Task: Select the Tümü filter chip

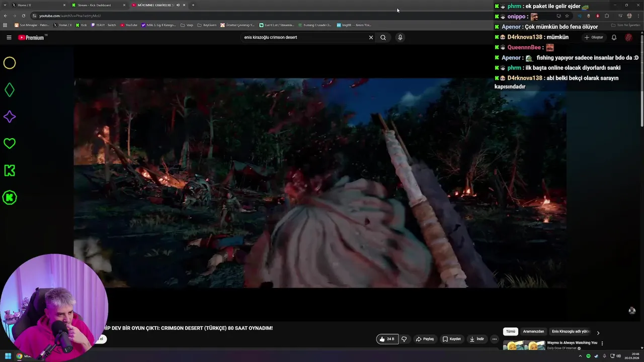Action: pyautogui.click(x=510, y=331)
